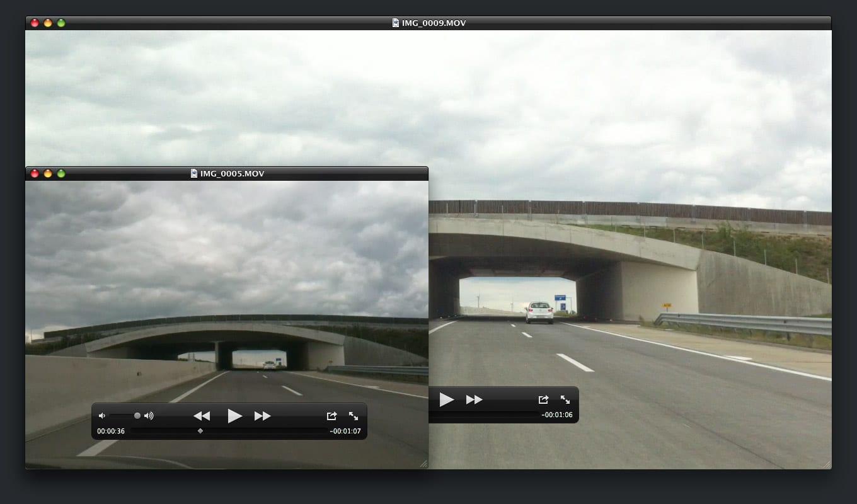
Task: Click resize grip of IMG_0005.MOV window
Action: [x=423, y=464]
